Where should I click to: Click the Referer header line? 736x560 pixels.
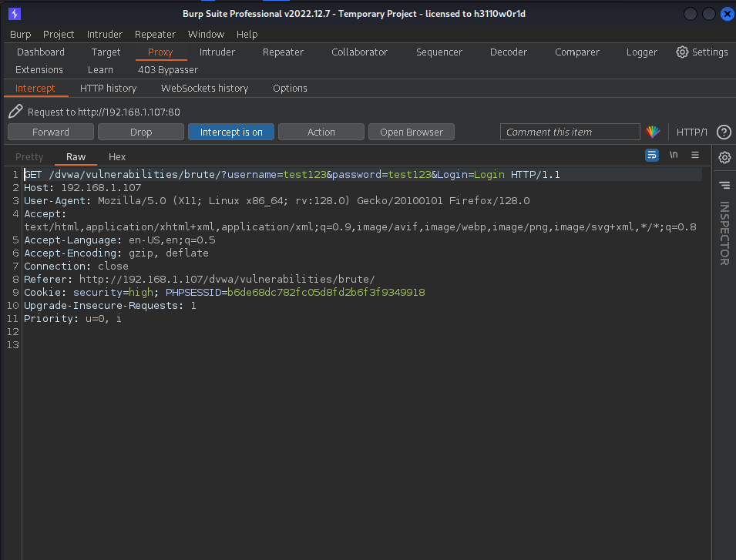point(200,280)
